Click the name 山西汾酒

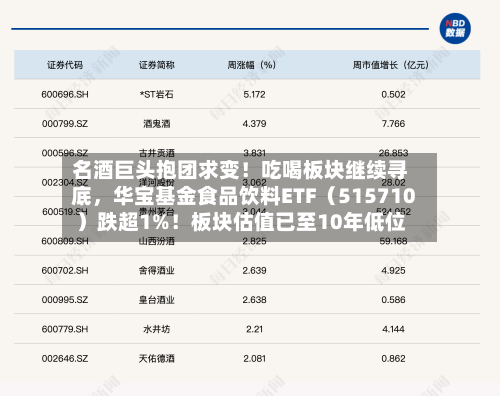point(157,241)
